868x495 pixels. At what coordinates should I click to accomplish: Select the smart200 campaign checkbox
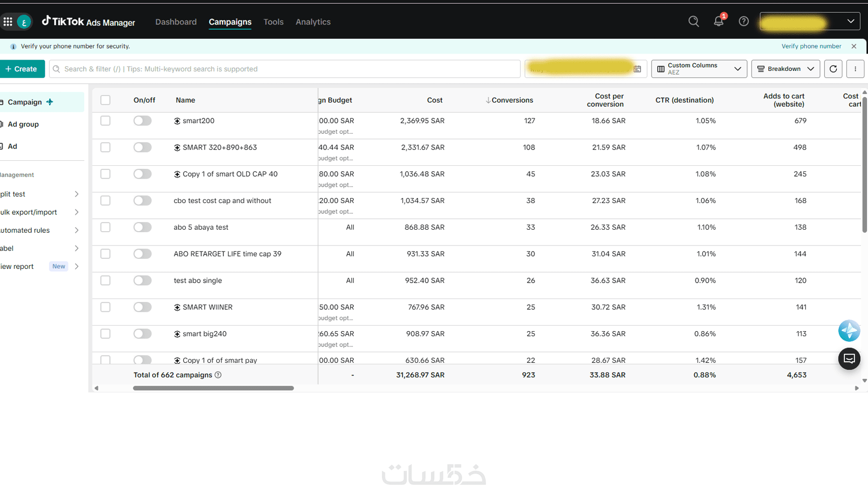105,121
